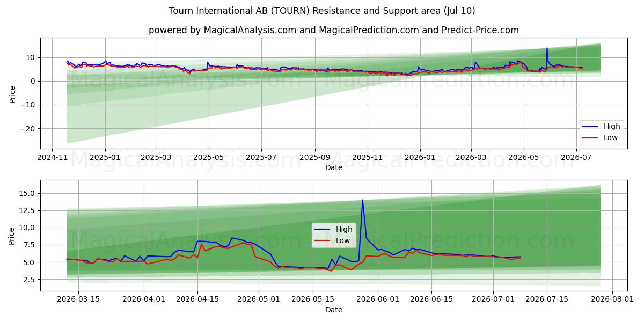Click the 2026-06-01 tick label
This screenshot has width=644, height=322.
378,299
